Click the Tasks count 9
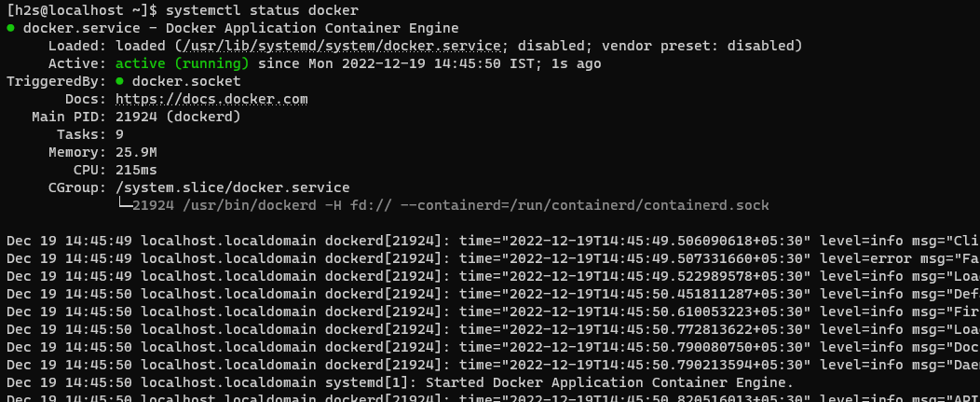This screenshot has height=402, width=980. 120,134
